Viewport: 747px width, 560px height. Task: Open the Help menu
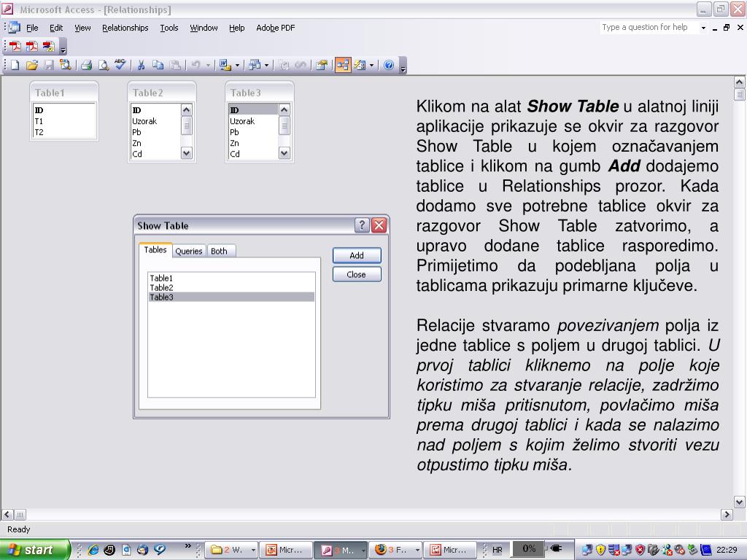tap(237, 28)
